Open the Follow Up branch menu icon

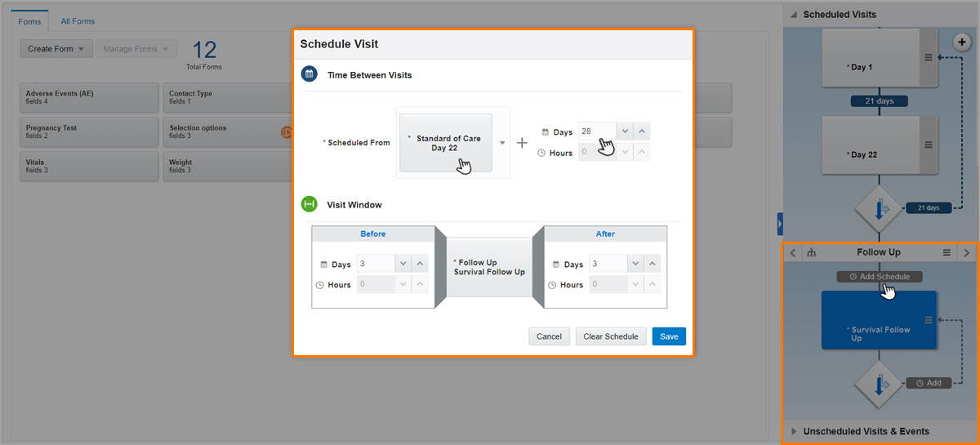click(x=947, y=253)
